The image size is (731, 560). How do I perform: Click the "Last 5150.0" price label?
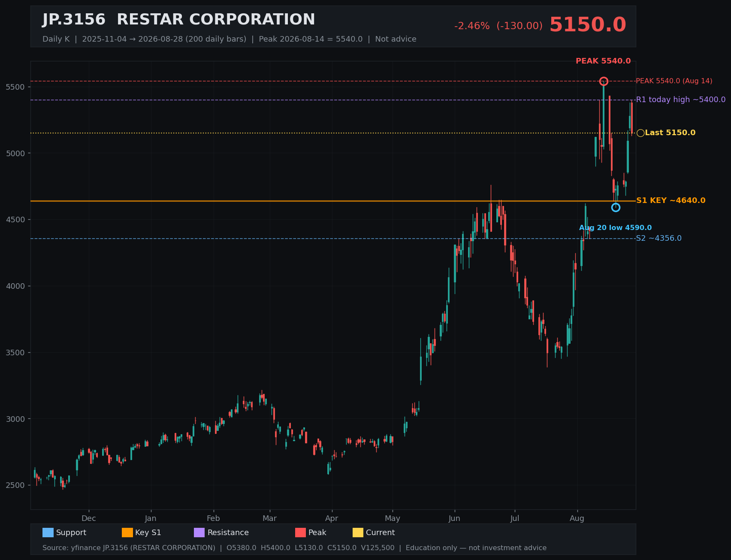670,133
